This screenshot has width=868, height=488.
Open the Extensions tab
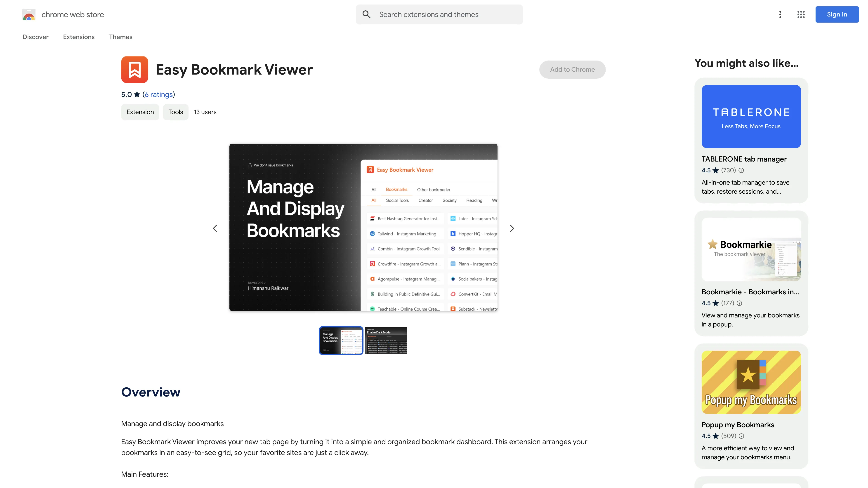pyautogui.click(x=78, y=37)
